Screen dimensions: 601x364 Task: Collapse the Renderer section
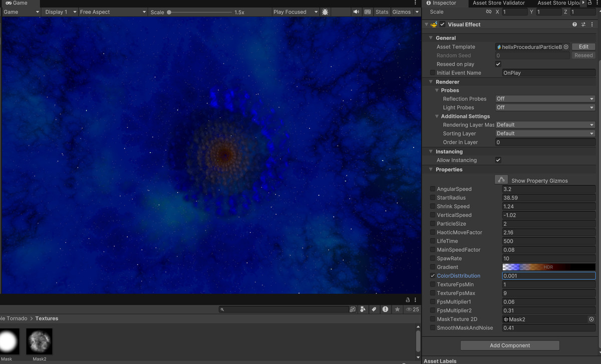point(431,82)
